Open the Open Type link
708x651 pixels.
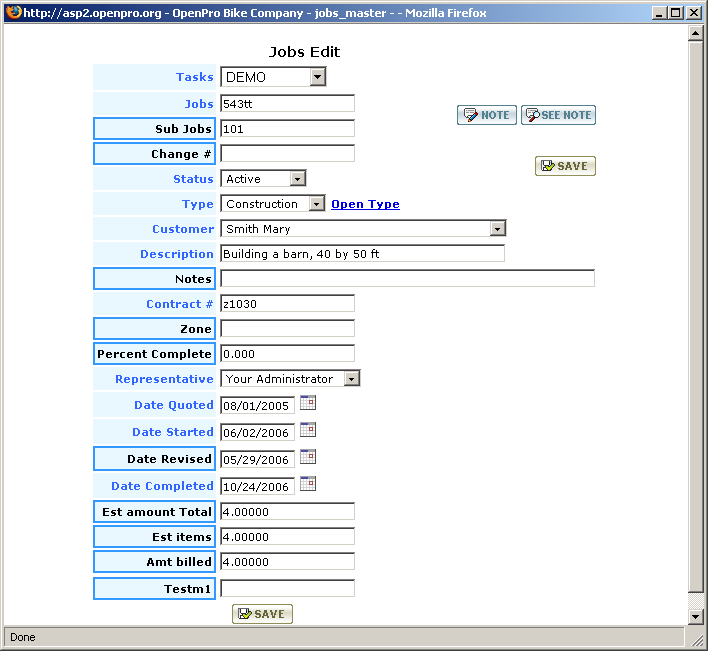[365, 204]
